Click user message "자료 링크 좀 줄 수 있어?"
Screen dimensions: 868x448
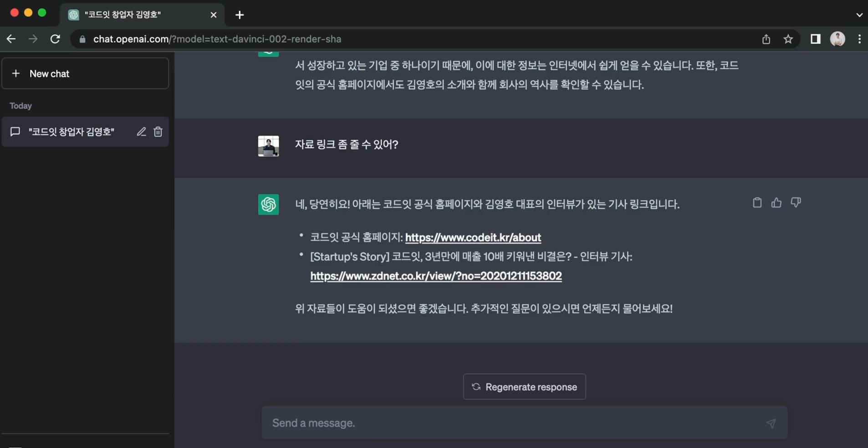click(x=347, y=144)
